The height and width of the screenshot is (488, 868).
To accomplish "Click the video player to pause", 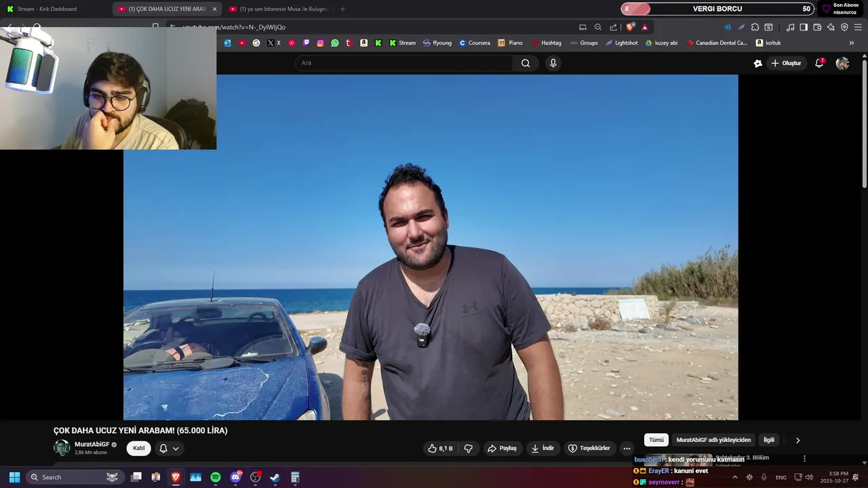I will [431, 247].
